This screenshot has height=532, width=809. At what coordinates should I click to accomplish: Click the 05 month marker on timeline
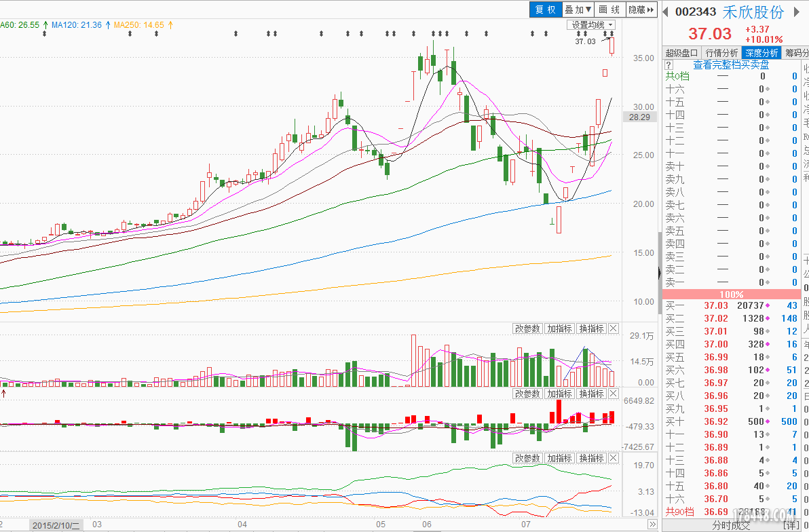point(380,525)
